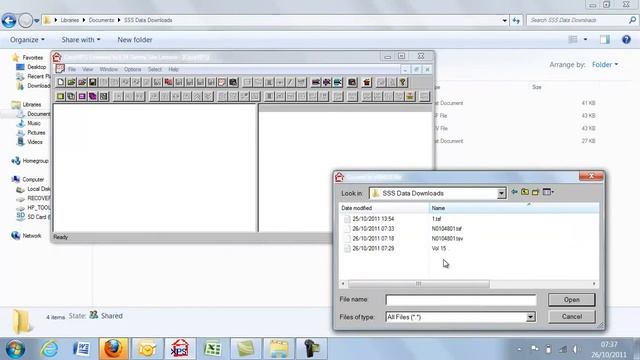This screenshot has height=360, width=640.
Task: Select file N0104801.sav in the list
Action: [447, 238]
